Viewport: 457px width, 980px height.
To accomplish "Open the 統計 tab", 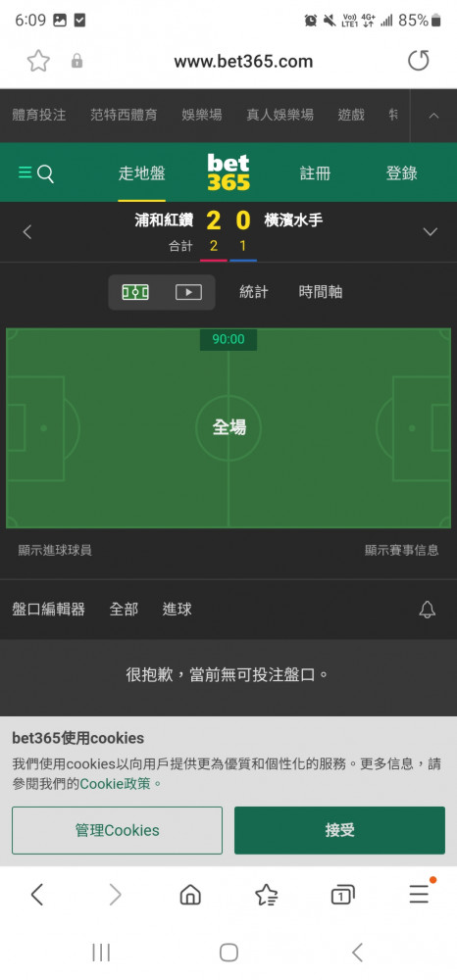I will [254, 292].
